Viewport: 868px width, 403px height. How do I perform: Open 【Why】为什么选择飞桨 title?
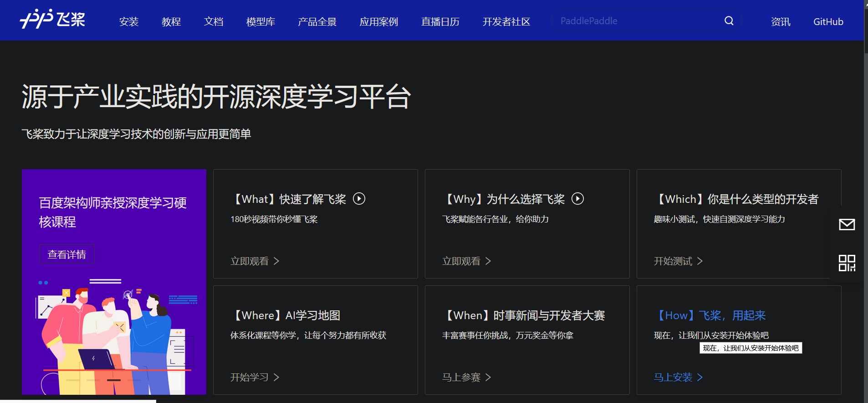[504, 199]
